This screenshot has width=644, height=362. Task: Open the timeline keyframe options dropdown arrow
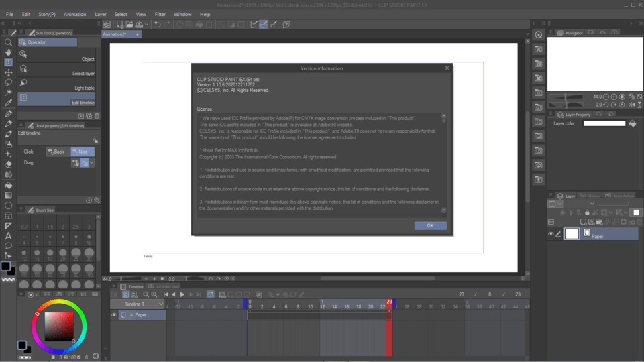tap(278, 294)
